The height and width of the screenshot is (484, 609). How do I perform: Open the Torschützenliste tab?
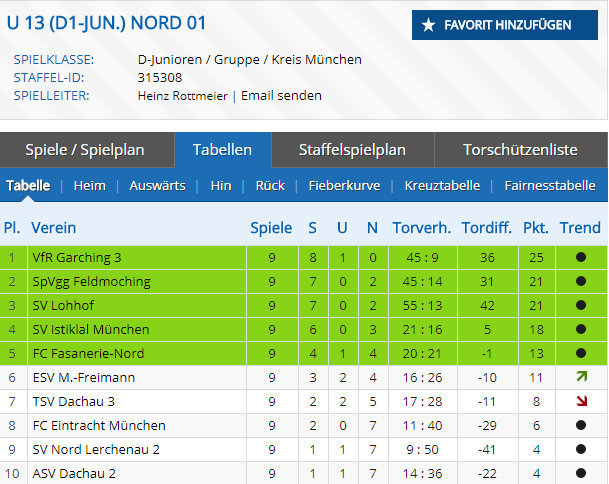[520, 150]
